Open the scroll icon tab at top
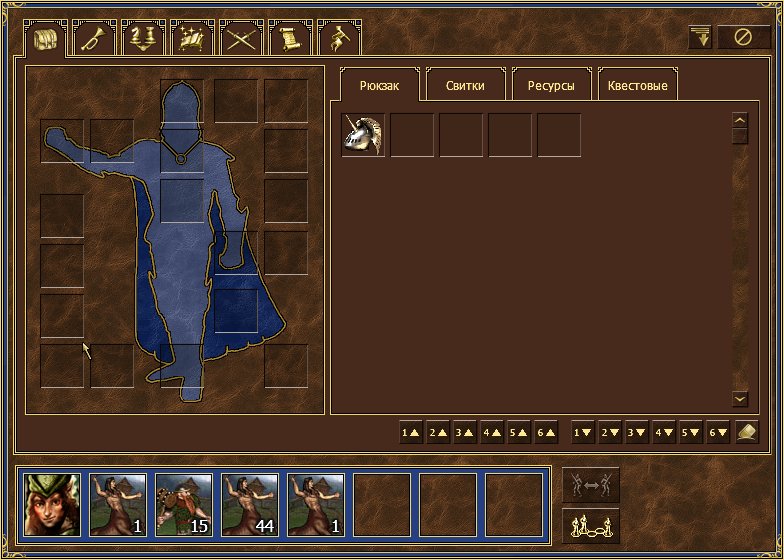This screenshot has width=784, height=560. pyautogui.click(x=290, y=39)
